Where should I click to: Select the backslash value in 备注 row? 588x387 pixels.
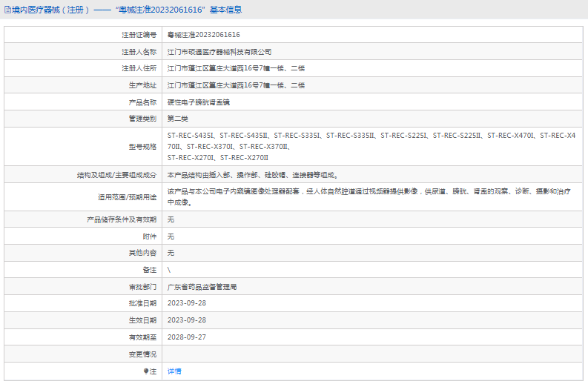169,270
